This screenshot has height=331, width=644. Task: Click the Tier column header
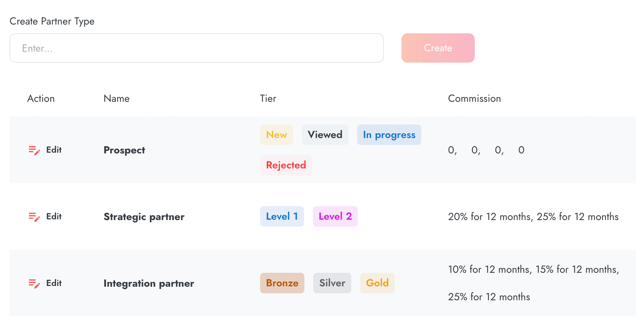point(268,98)
